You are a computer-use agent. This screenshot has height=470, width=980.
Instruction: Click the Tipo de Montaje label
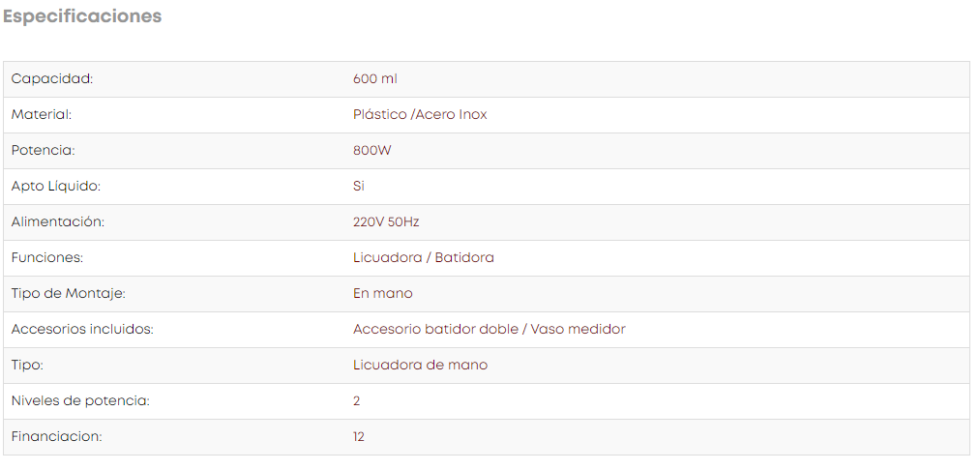[68, 294]
